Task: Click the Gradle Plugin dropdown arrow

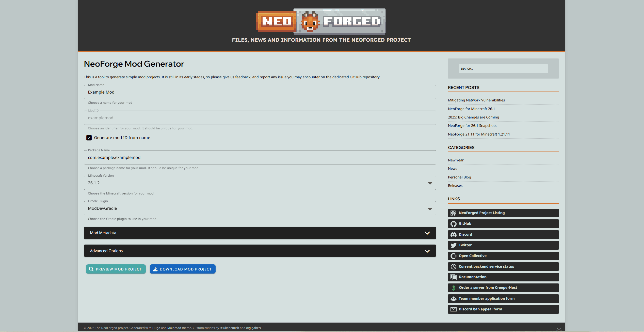Action: (x=430, y=209)
